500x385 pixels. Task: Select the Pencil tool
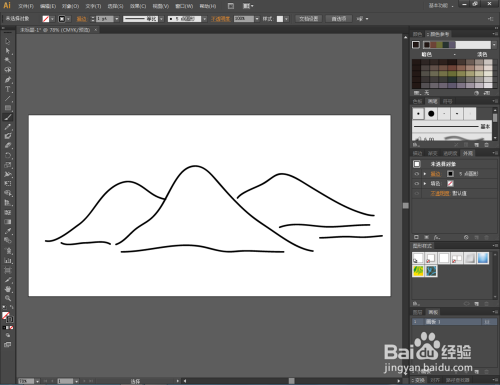coord(8,127)
